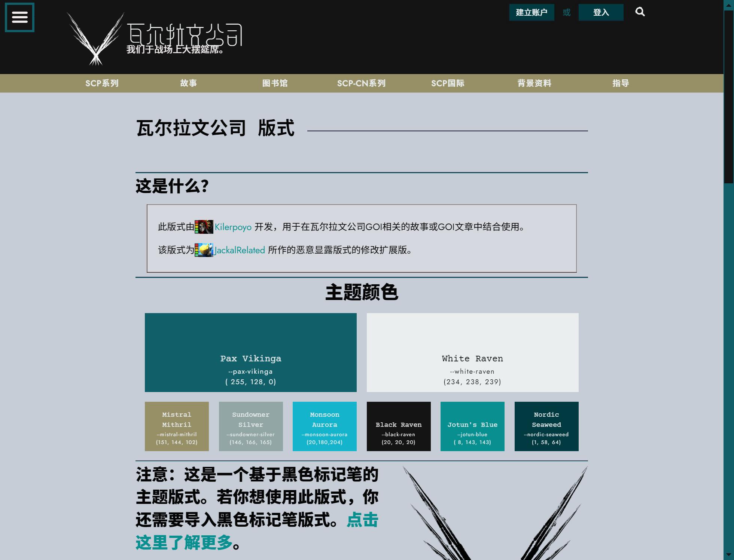Follow the 点击这里了解更多 link
Screen dimensions: 734x560
tap(183, 542)
